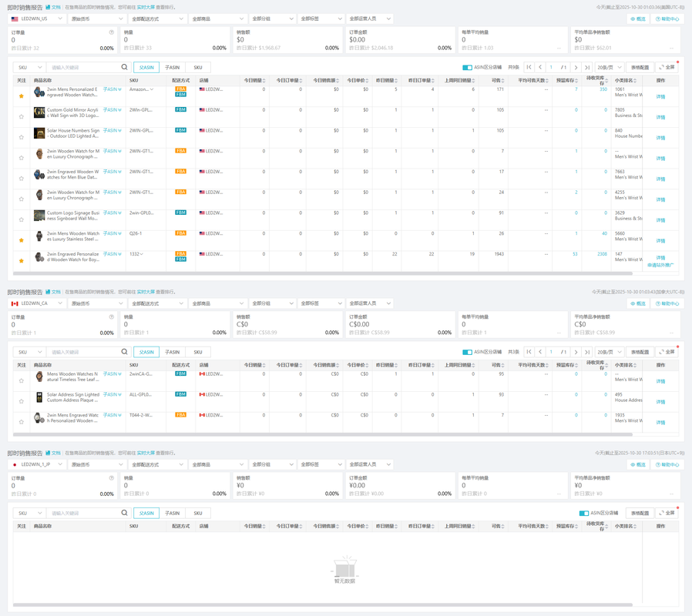The image size is (692, 616).
Task: Click the search magnifier icon in LED2WIN_US report
Action: pos(125,67)
